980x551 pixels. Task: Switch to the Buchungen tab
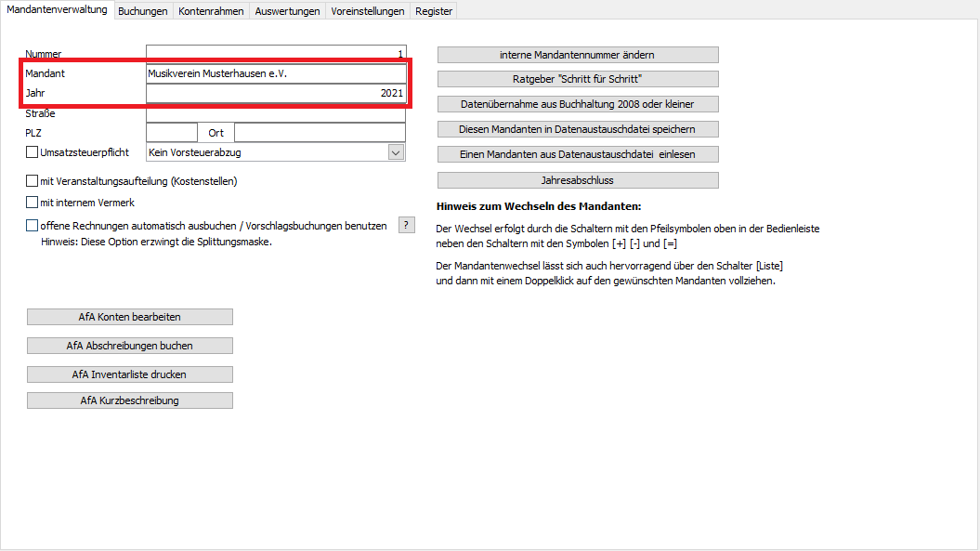pos(143,11)
